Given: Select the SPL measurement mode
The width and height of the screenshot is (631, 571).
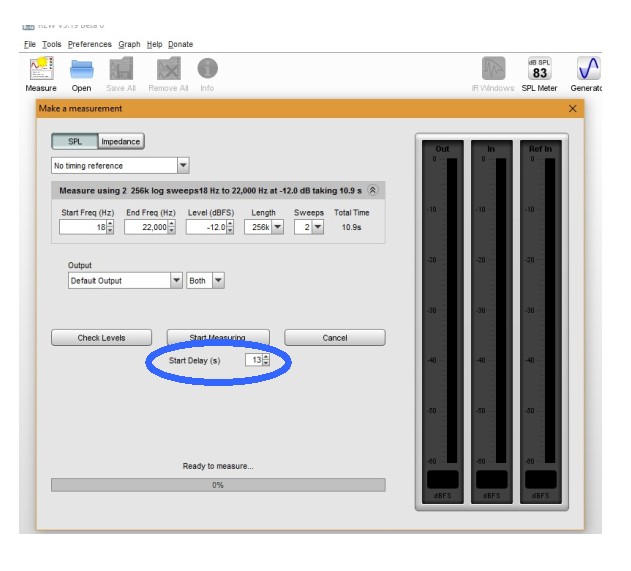Looking at the screenshot, I should pos(75,142).
